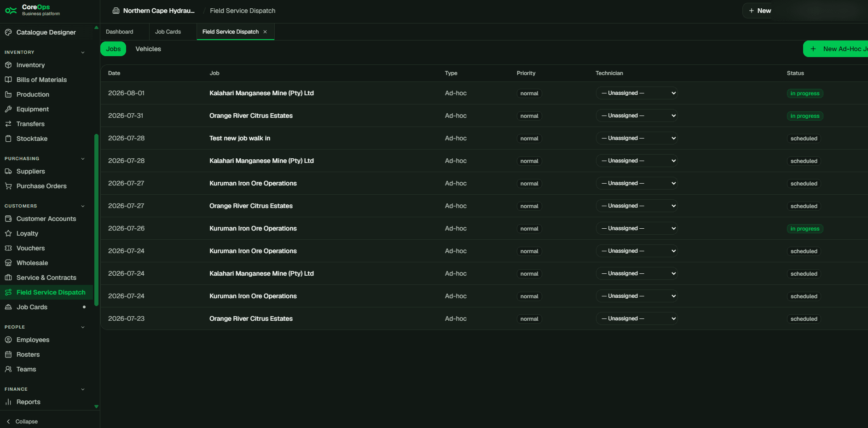Open technician dropdown for 2026-07-31 job
This screenshot has height=428, width=868.
(x=637, y=116)
